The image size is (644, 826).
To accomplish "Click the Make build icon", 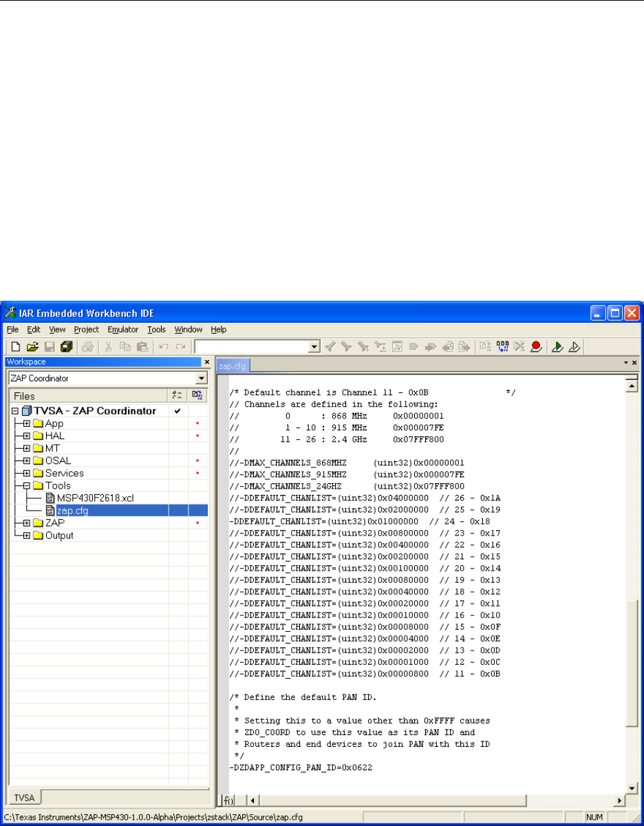I will (x=502, y=347).
